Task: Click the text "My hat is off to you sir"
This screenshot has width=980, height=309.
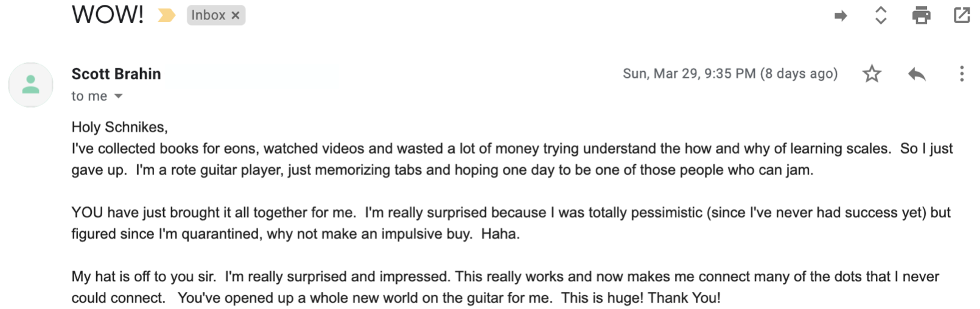Action: (143, 277)
